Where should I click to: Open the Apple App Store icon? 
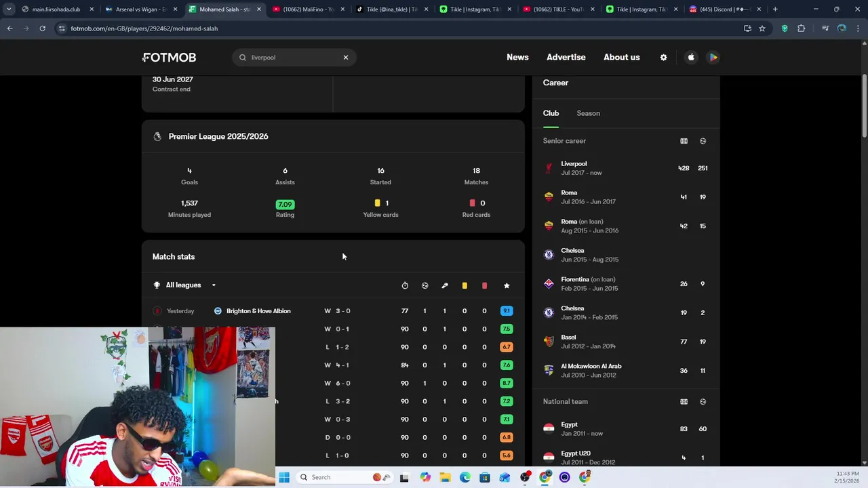(x=691, y=58)
